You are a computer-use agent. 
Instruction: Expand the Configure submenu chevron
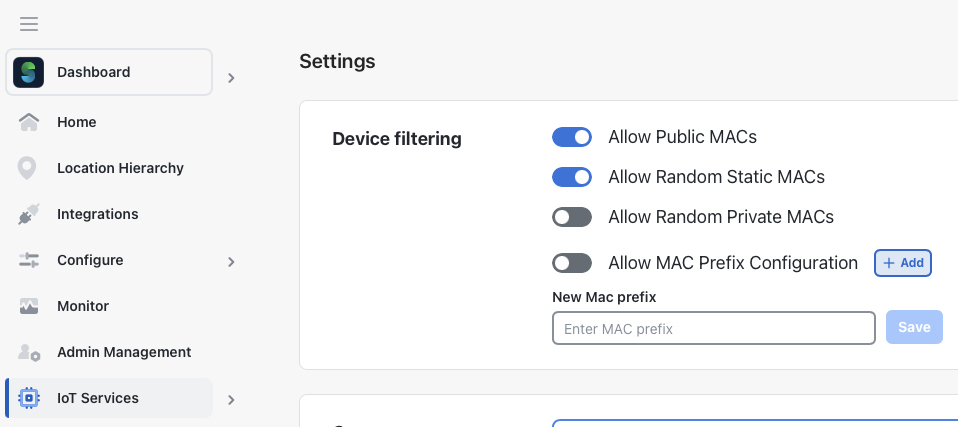pos(231,261)
